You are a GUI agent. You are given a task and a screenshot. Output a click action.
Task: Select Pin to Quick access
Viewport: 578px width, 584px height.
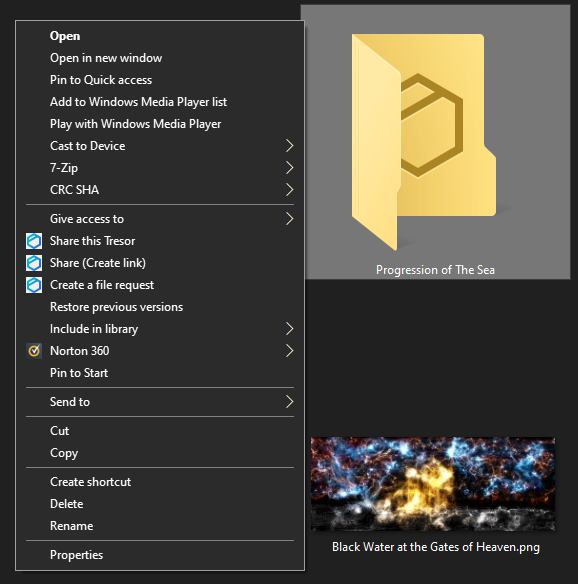101,80
